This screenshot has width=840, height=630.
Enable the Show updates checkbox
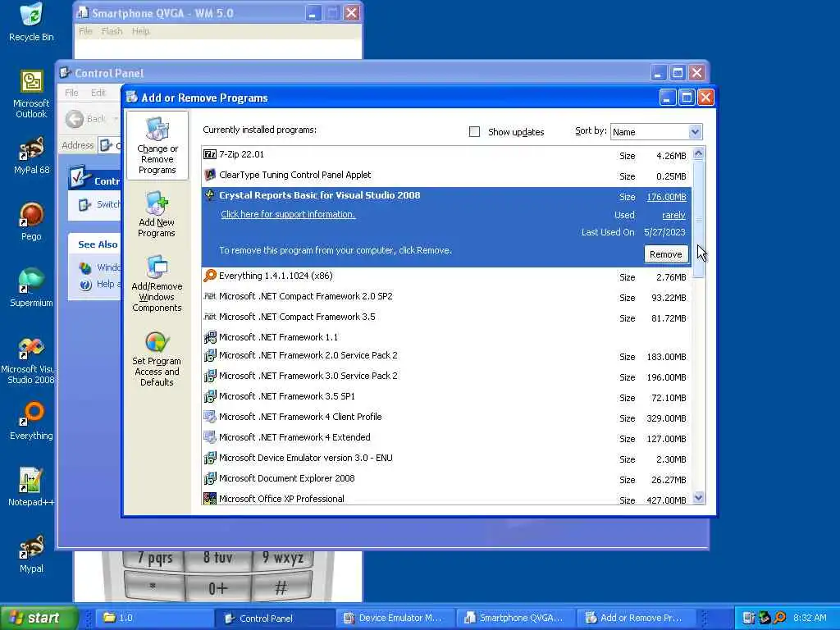tap(474, 132)
